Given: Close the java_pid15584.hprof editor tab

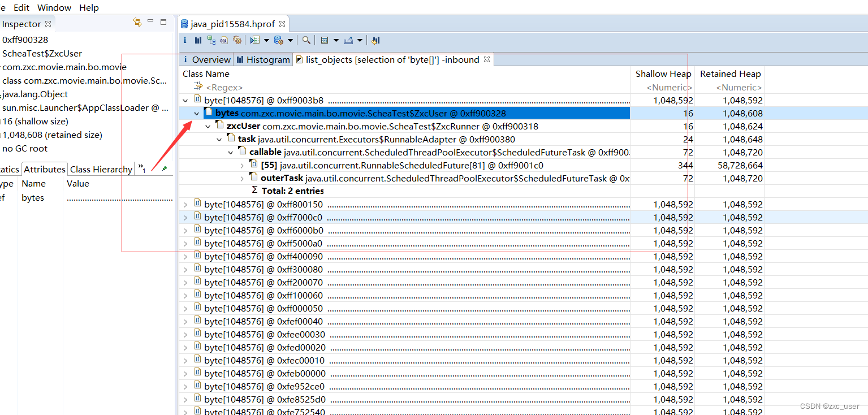Looking at the screenshot, I should tap(282, 24).
